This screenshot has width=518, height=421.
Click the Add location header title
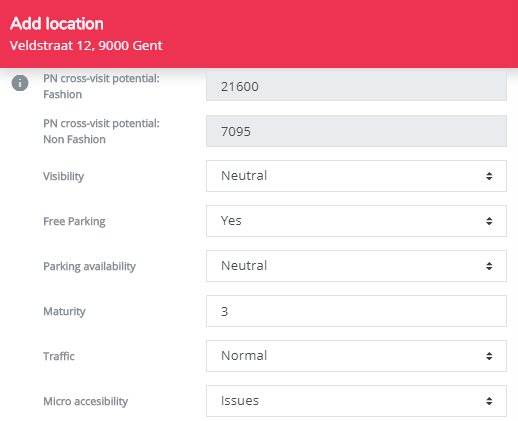(57, 24)
